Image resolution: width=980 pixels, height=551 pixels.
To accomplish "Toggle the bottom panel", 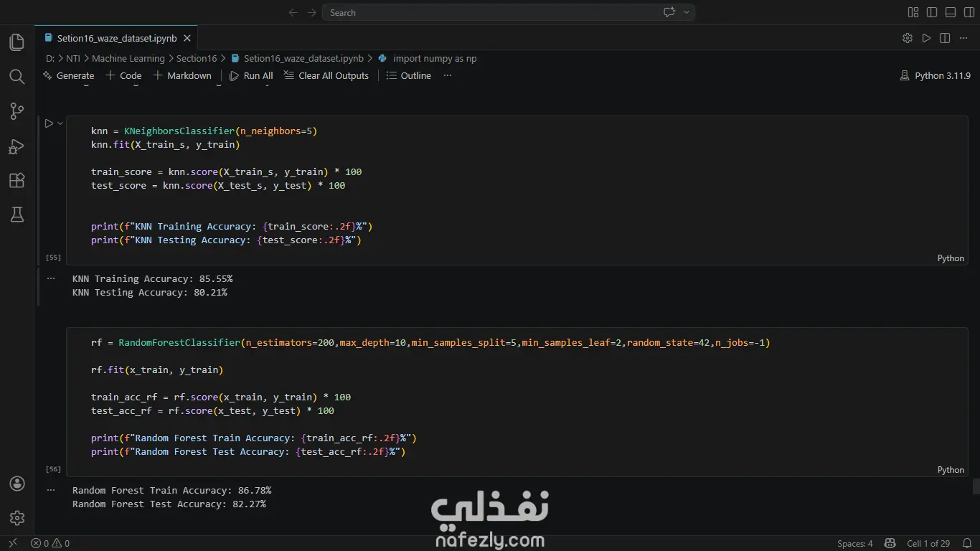I will tap(951, 12).
